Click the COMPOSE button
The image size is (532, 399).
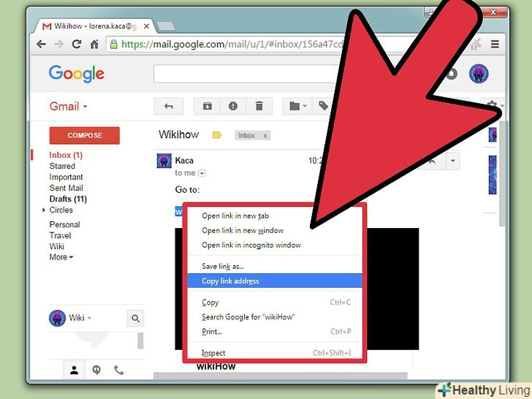tap(85, 135)
